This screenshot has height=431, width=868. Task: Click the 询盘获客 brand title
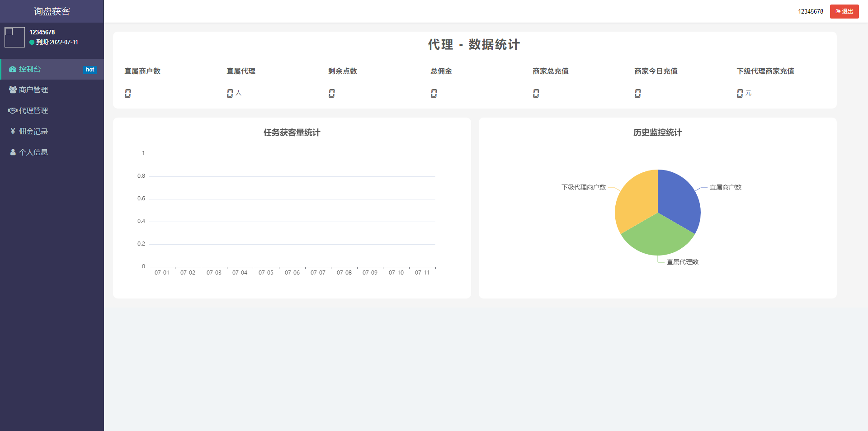[52, 11]
